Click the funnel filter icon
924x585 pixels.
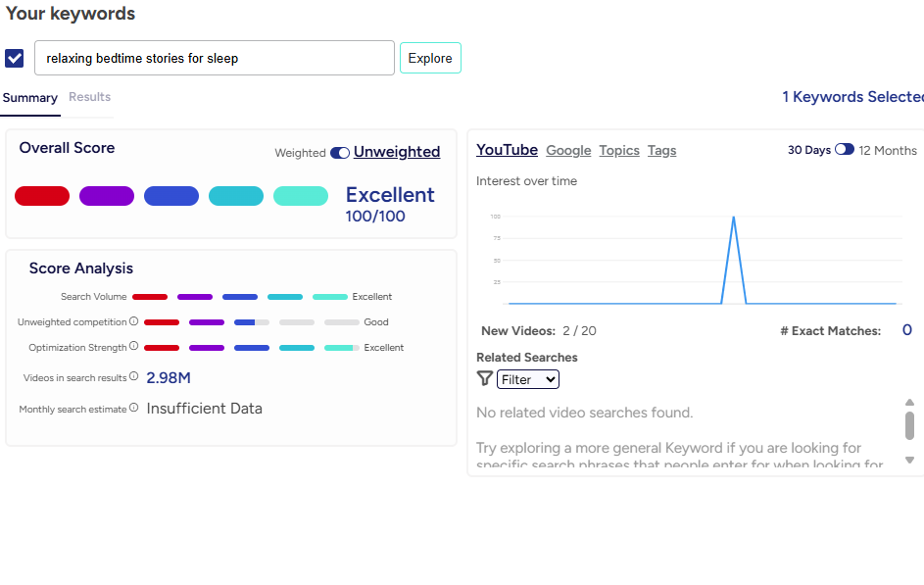pyautogui.click(x=484, y=379)
